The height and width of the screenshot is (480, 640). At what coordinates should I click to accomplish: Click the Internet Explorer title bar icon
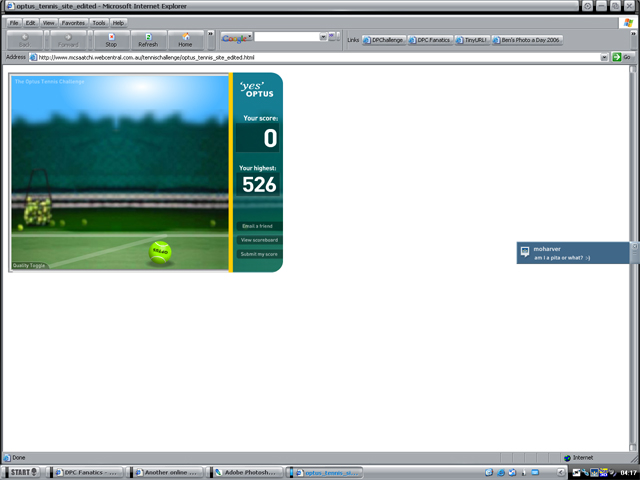click(11, 6)
